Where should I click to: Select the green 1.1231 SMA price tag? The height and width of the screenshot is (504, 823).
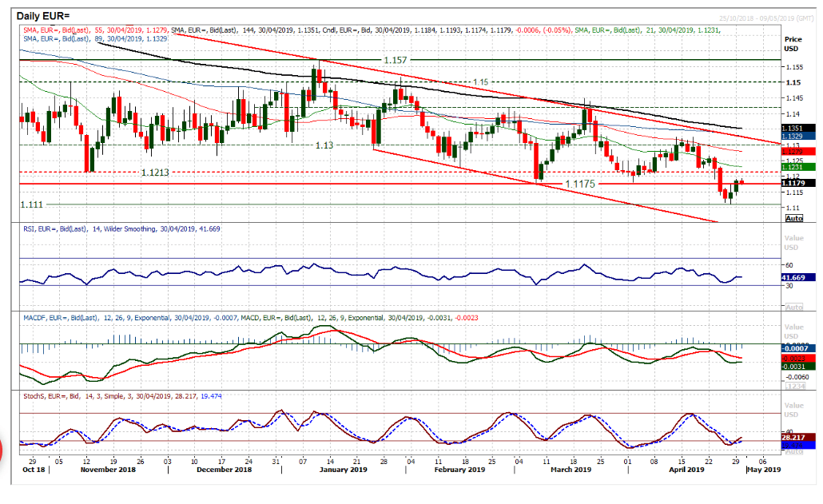(800, 166)
